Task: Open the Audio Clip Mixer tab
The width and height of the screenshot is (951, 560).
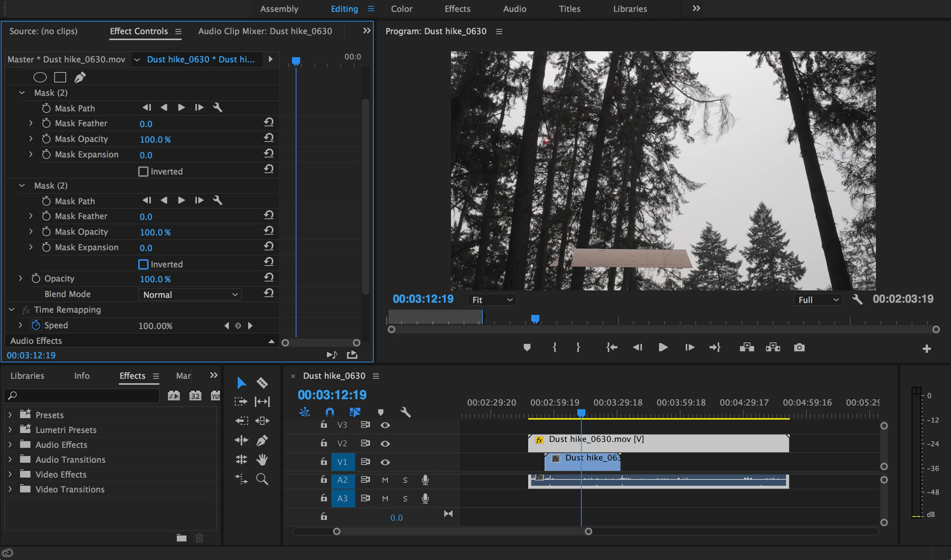Action: tap(265, 31)
